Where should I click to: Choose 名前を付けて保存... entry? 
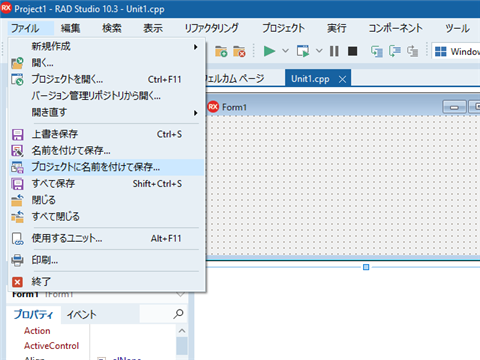pyautogui.click(x=106, y=151)
